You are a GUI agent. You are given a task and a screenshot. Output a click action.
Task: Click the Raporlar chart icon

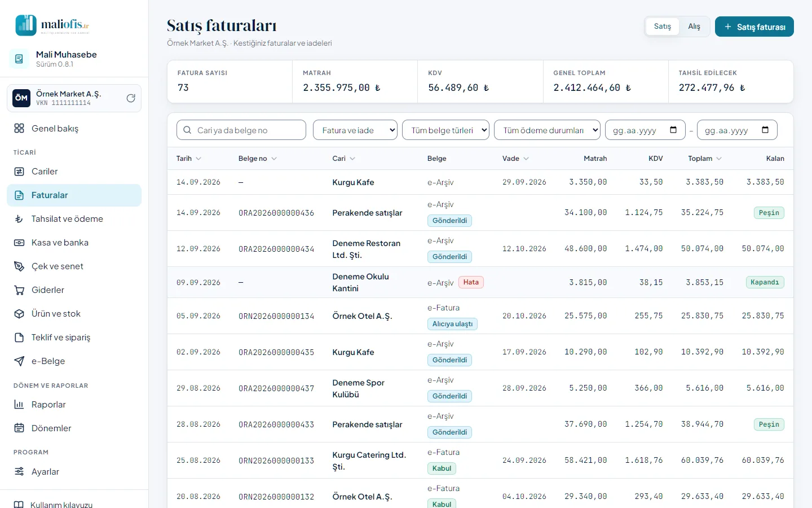point(19,405)
